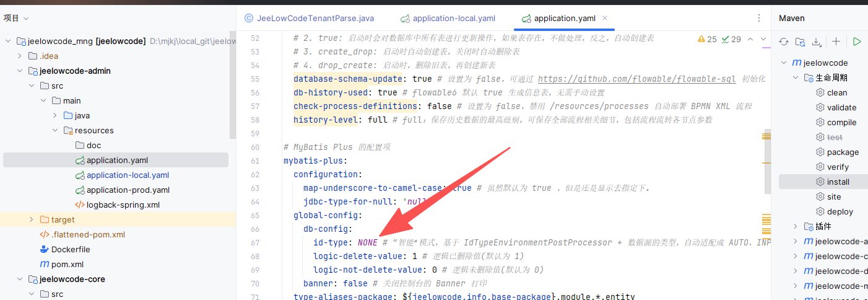Select application-prod.yaml in the project tree
The width and height of the screenshot is (868, 300).
coord(128,190)
